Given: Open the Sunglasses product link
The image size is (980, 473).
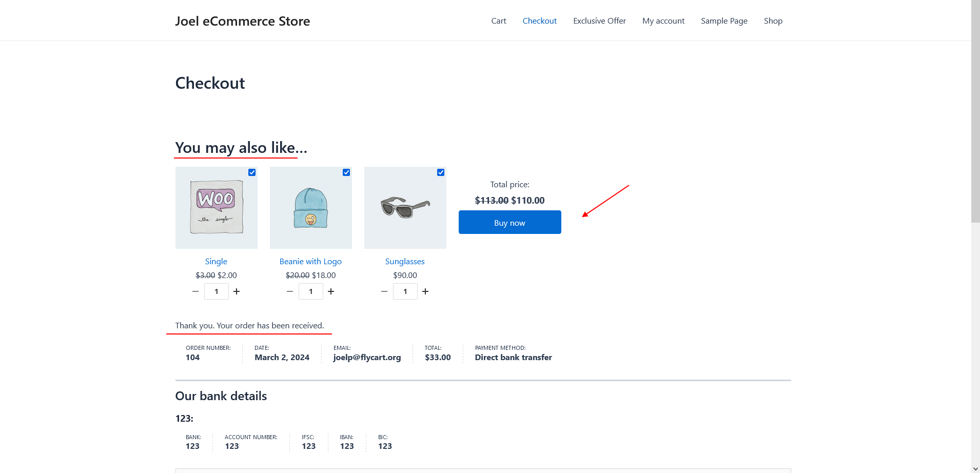Looking at the screenshot, I should pyautogui.click(x=405, y=262).
